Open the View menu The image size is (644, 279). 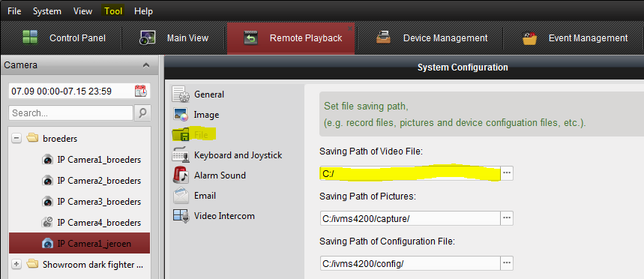point(82,11)
